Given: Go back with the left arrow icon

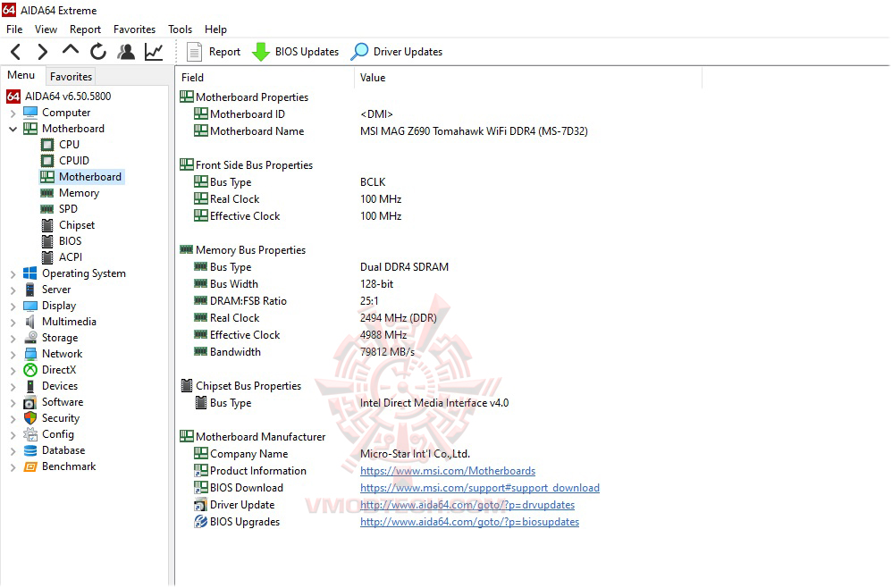Looking at the screenshot, I should 16,52.
